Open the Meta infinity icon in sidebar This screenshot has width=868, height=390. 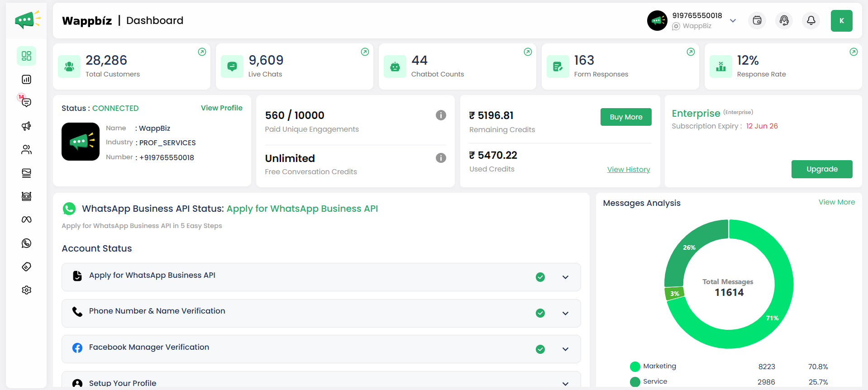tap(27, 220)
